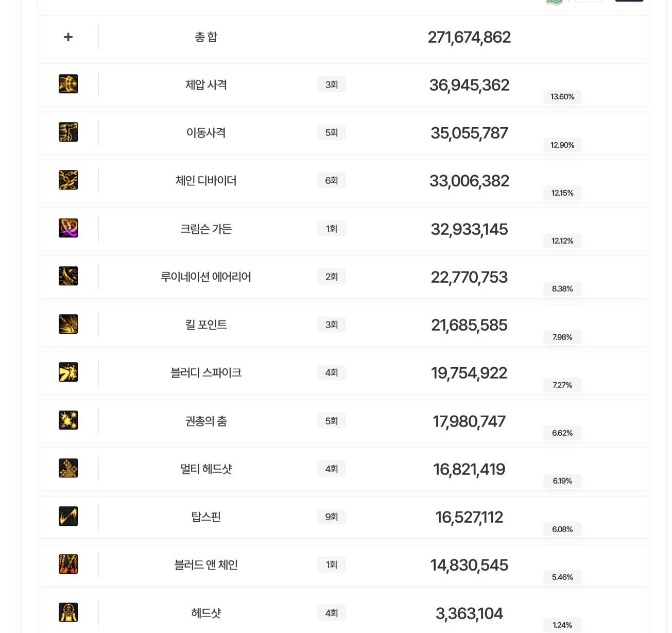Click the 3회 count badge for 제압 사격

point(332,84)
